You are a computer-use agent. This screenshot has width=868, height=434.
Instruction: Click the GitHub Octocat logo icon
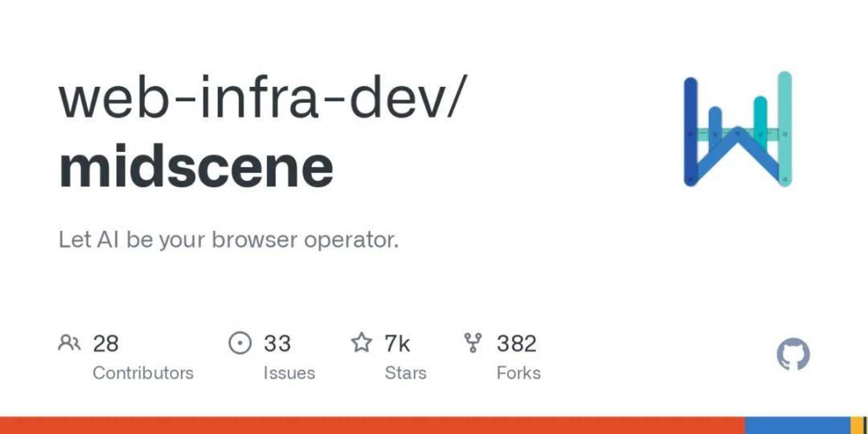click(x=793, y=354)
